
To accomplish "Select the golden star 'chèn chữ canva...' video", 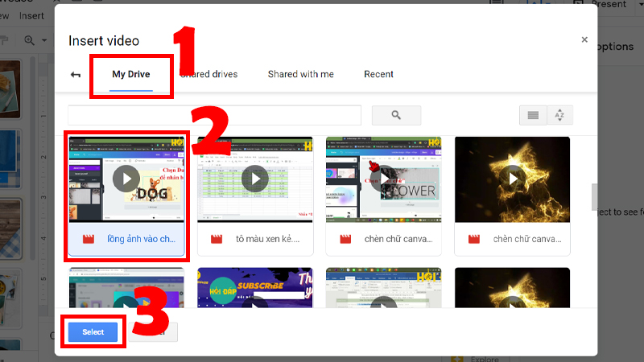I will (512, 179).
